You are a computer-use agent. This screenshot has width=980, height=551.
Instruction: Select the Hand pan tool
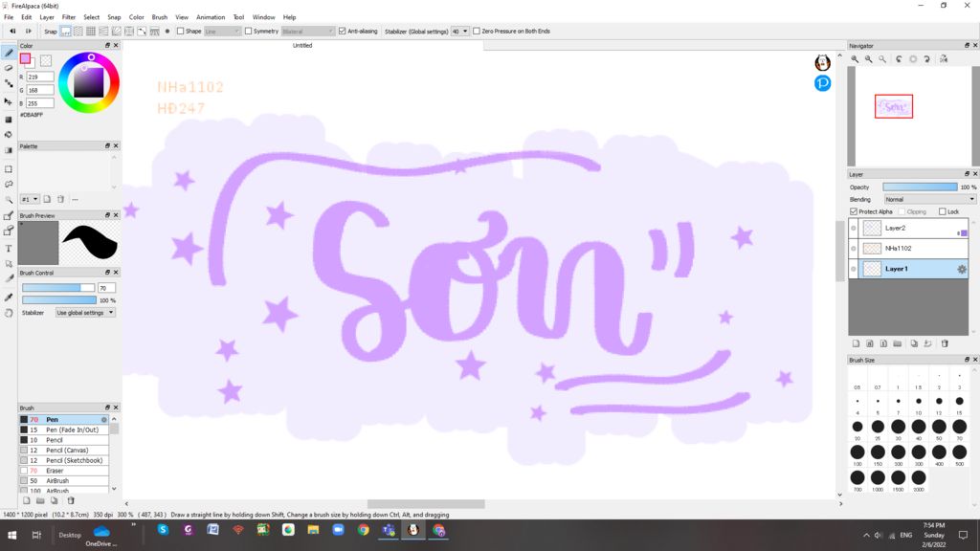(x=9, y=313)
